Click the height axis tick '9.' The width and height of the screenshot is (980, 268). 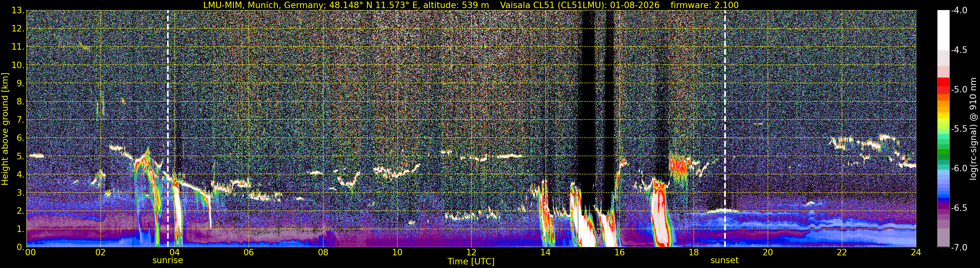point(20,83)
